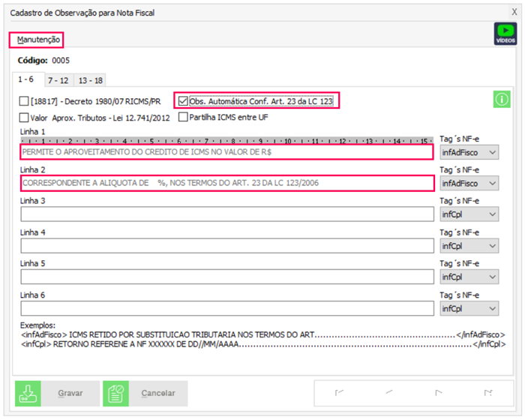
Task: Uncheck Obs. Automática Conf. Art. 23 checkbox
Action: click(x=183, y=100)
